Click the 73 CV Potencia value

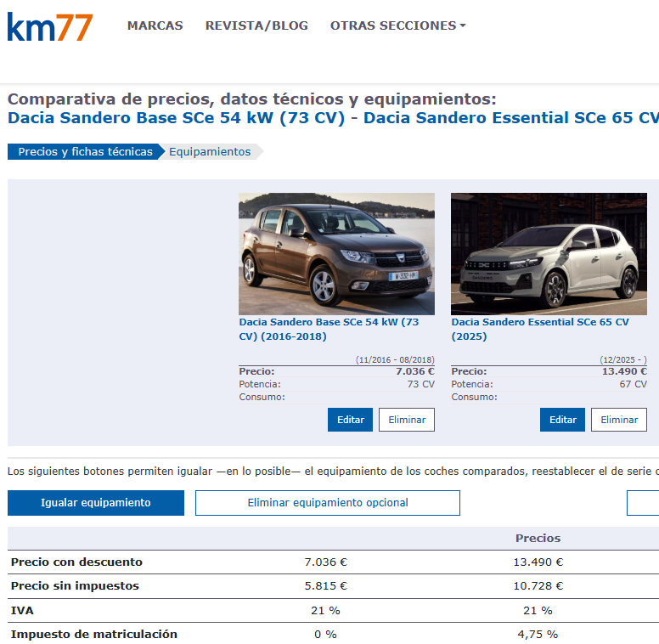click(420, 384)
